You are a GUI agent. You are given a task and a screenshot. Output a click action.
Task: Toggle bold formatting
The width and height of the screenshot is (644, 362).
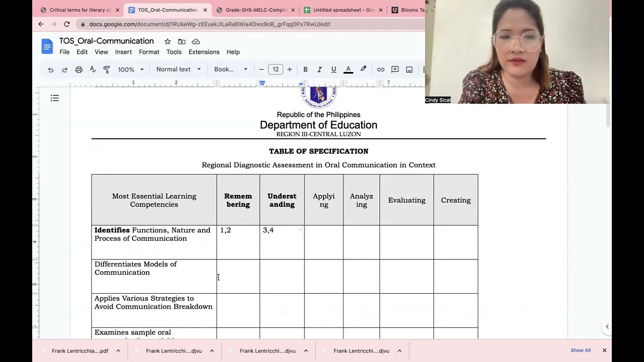tap(305, 69)
